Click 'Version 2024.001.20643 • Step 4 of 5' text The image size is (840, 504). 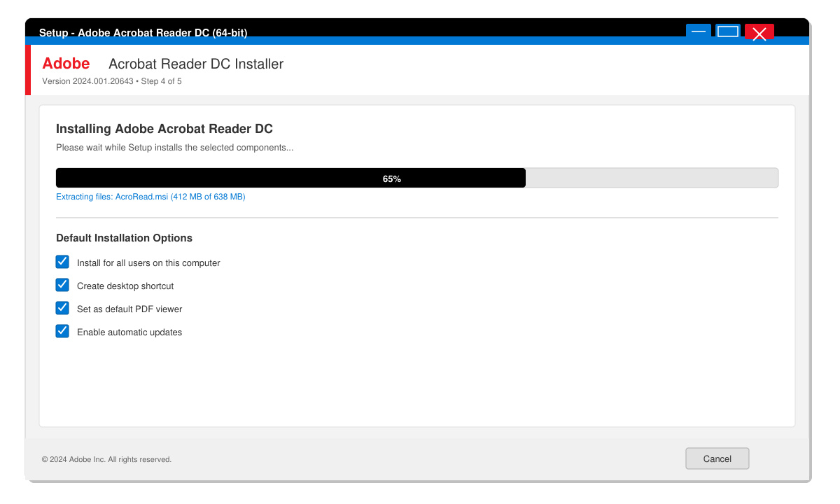(112, 81)
